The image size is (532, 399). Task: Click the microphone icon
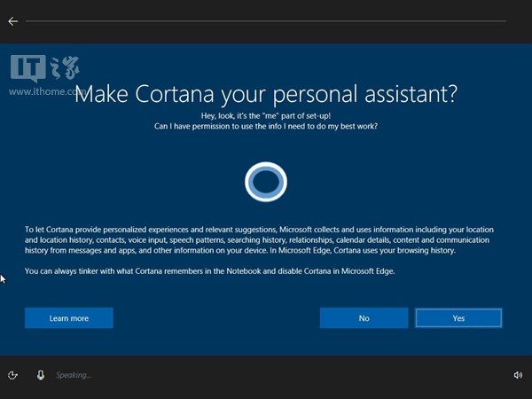point(41,375)
